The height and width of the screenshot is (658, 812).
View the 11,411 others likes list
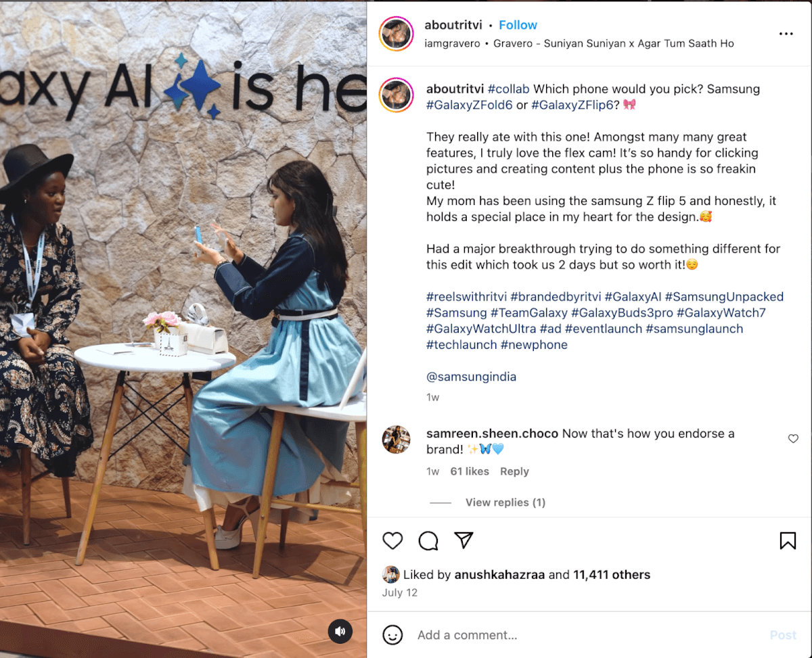612,575
